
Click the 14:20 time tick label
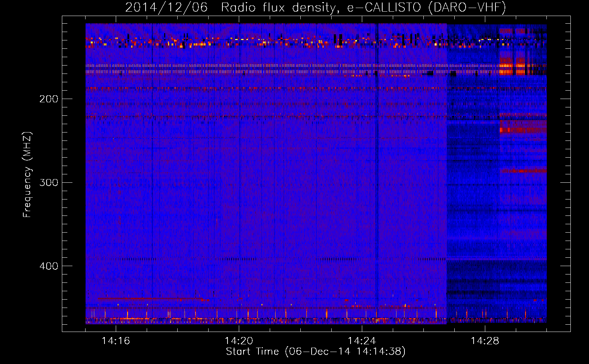pos(239,341)
